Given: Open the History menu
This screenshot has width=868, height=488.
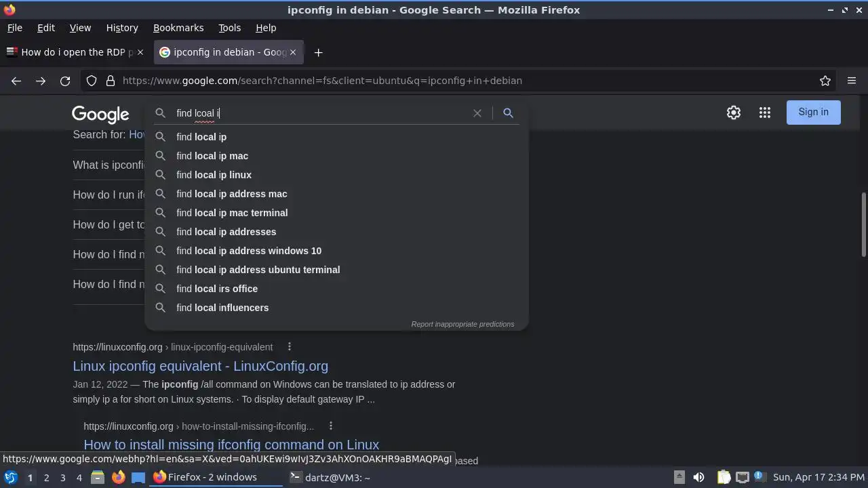Looking at the screenshot, I should click(122, 28).
